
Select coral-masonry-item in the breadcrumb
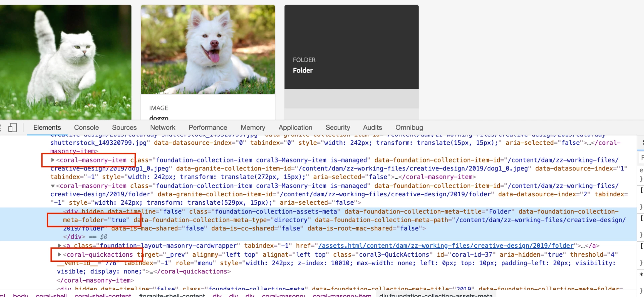point(342,295)
